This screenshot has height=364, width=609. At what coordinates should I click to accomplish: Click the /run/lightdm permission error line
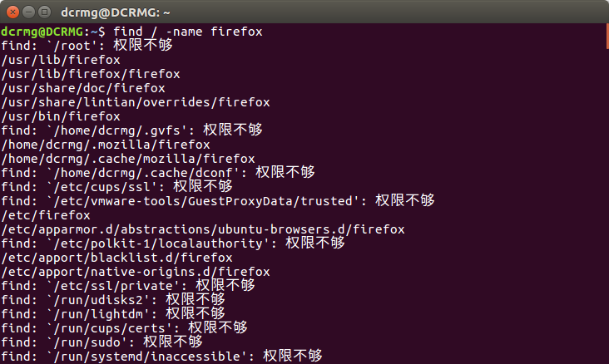click(112, 314)
